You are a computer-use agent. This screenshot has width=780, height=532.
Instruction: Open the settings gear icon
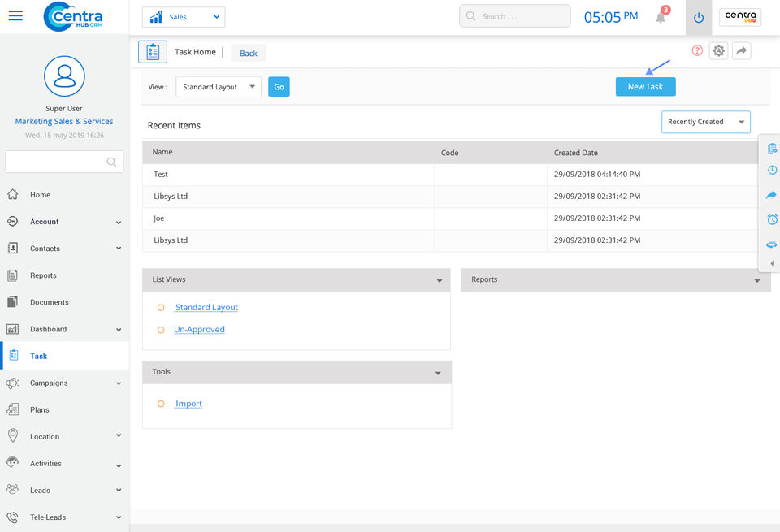point(718,50)
